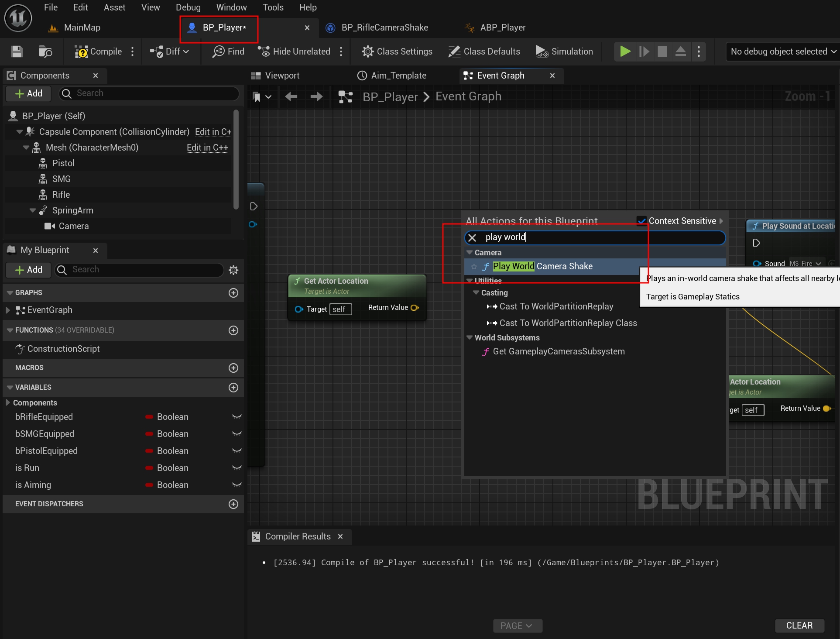Switch to the ABP_Player tab

click(503, 27)
